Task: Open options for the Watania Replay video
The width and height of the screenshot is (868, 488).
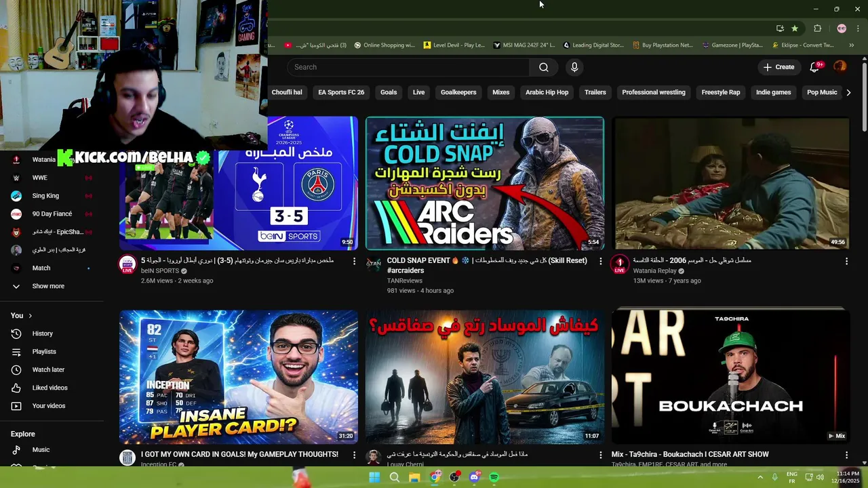Action: (846, 261)
